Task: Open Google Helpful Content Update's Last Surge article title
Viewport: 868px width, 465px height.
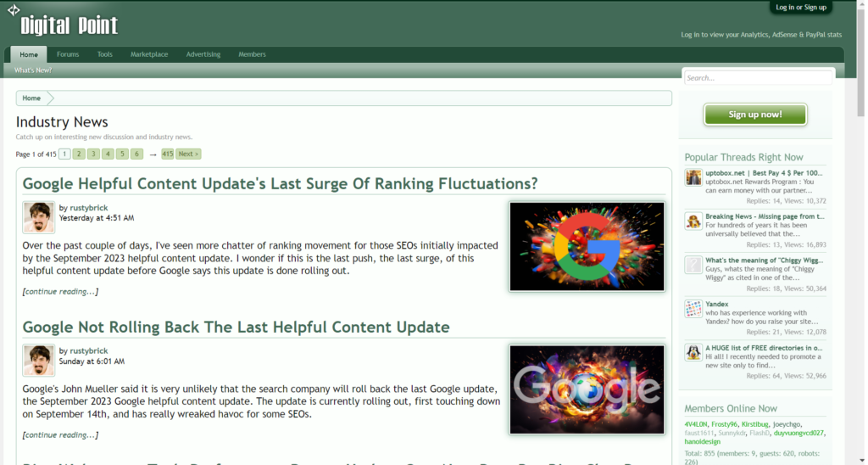Action: [x=280, y=183]
